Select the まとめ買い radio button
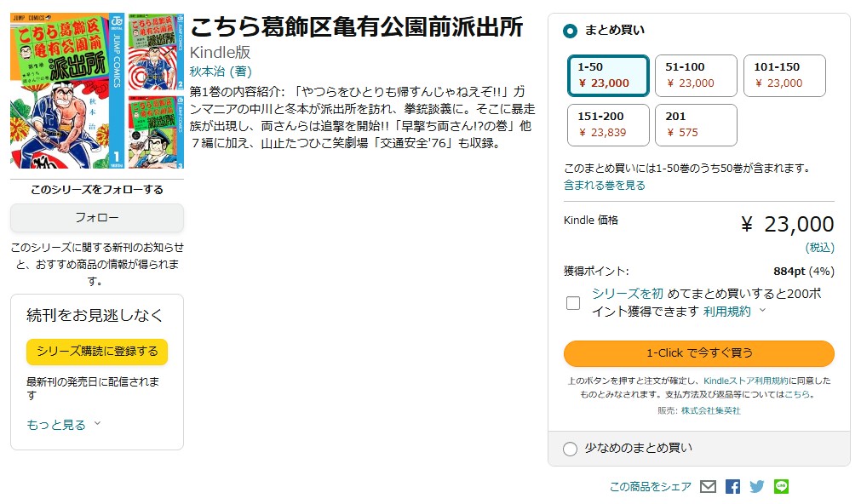 pos(569,29)
